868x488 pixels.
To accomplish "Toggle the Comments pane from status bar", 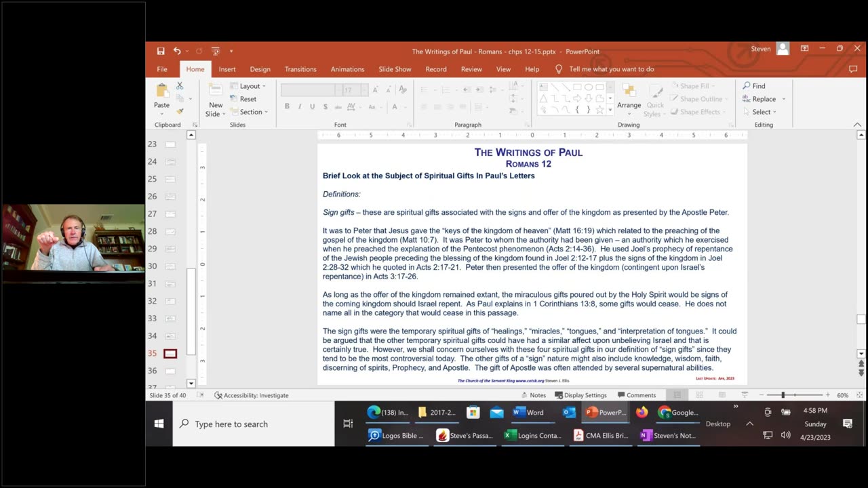I will point(637,395).
